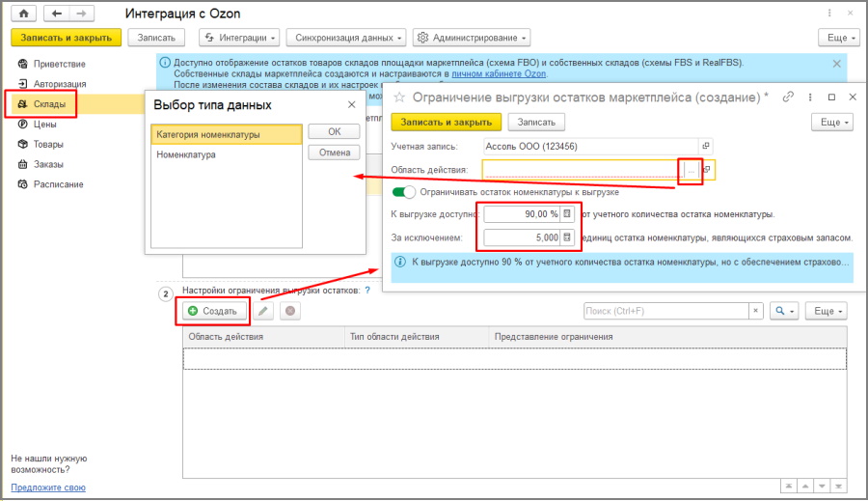Open the Расписание section
The height and width of the screenshot is (501, 868).
[58, 184]
